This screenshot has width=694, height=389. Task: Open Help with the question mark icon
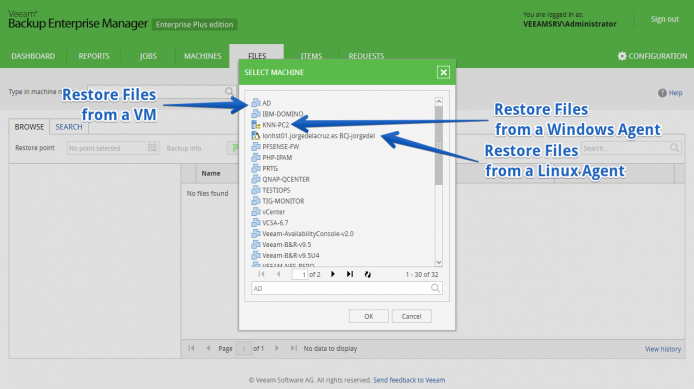pos(662,93)
